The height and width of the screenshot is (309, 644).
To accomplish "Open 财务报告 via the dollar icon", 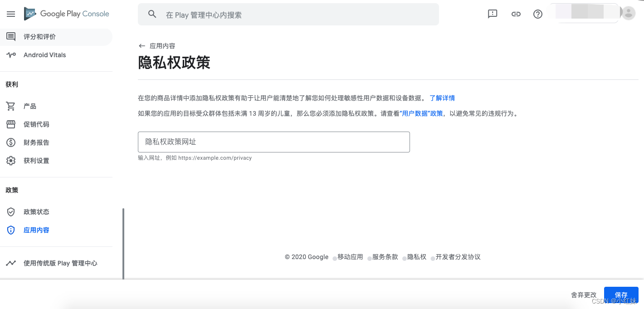I will coord(11,142).
